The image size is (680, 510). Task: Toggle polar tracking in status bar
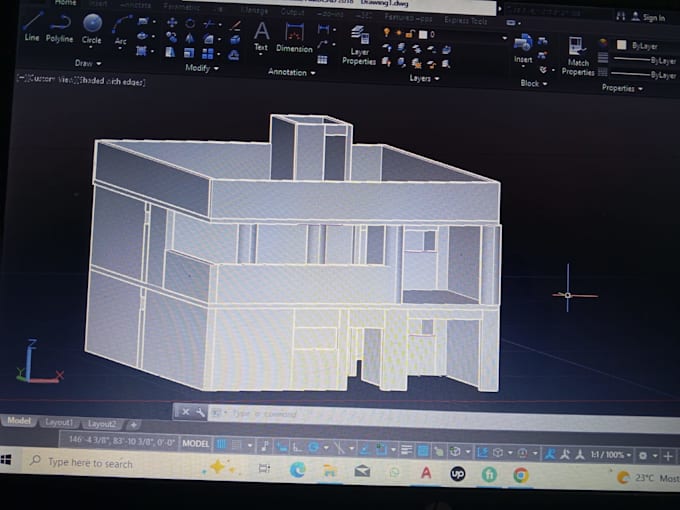coord(314,447)
